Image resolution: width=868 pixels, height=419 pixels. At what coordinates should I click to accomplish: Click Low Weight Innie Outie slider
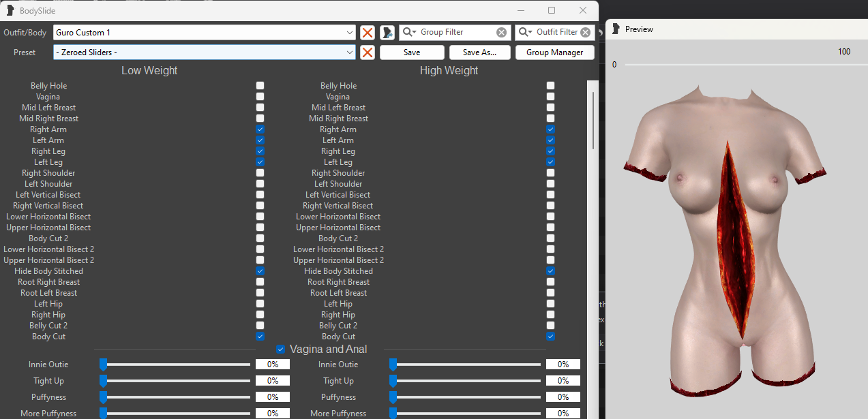pos(175,364)
